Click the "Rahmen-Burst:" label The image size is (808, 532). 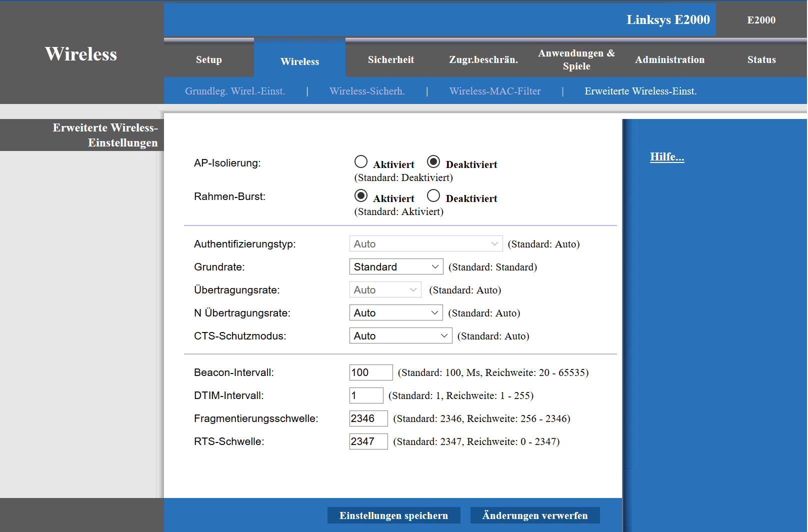point(230,196)
